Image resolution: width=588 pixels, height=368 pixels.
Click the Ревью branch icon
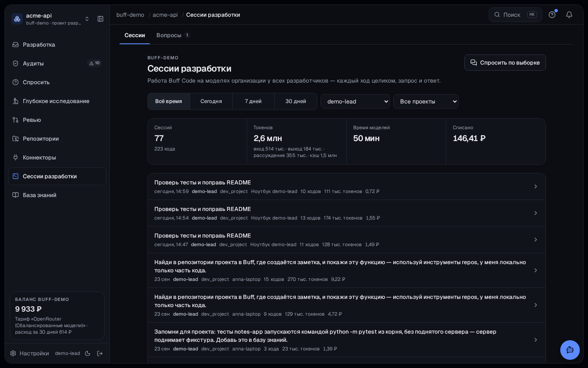pyautogui.click(x=16, y=120)
